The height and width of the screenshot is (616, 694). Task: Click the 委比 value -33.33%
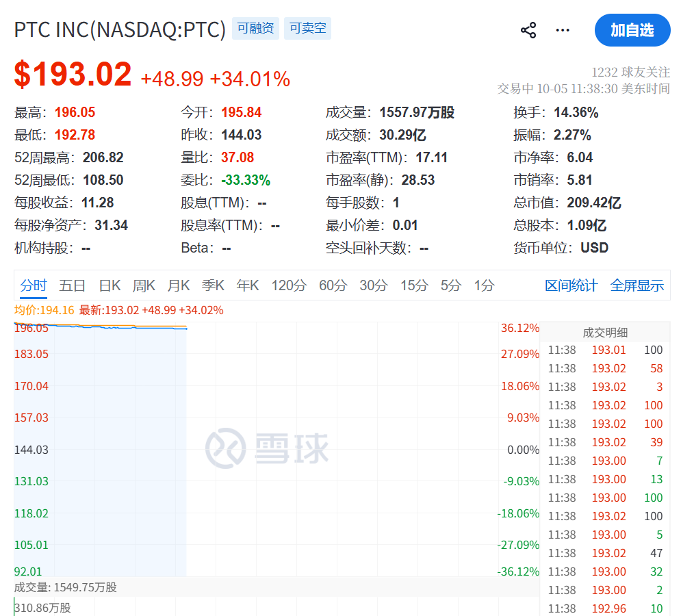246,180
